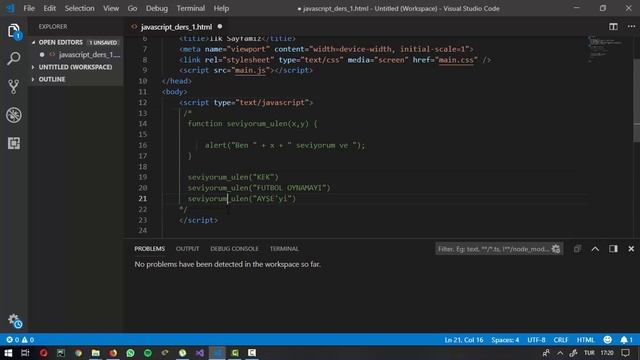Open the Go menu
640x360 pixels.
132,8
